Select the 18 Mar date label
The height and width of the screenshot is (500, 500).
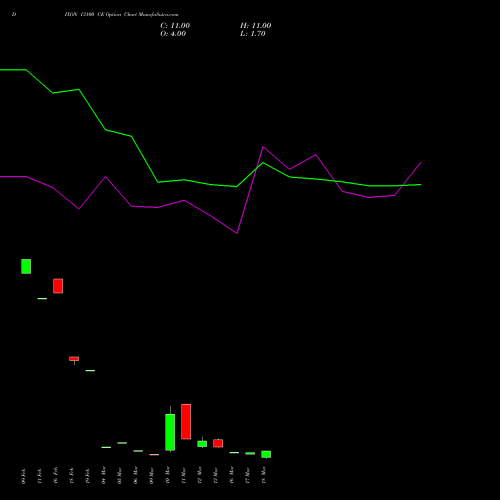[263, 475]
